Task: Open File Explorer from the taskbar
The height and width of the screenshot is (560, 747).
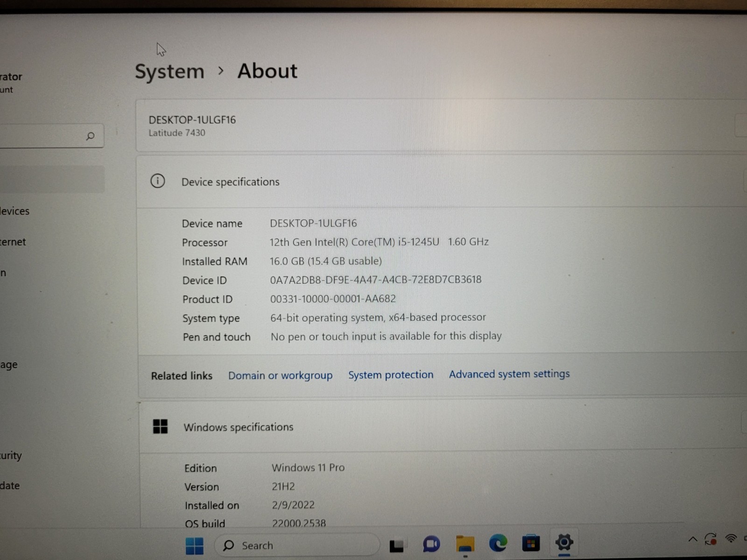Action: coord(465,544)
